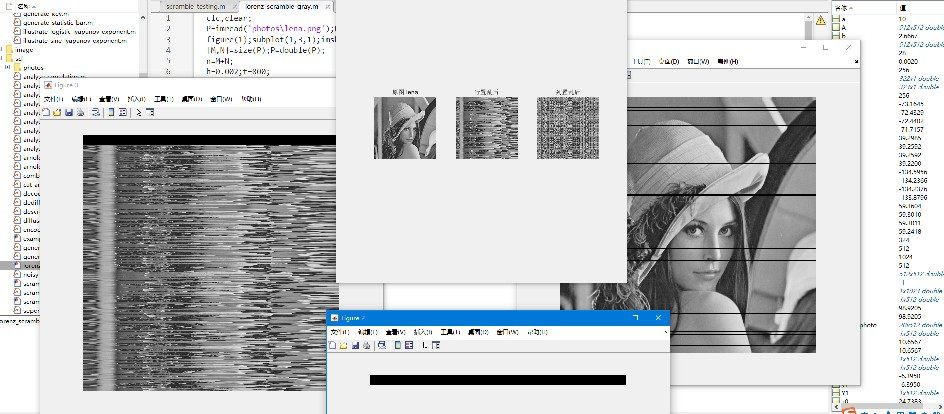This screenshot has height=414, width=944.
Task: Click Insert Colorbar icon in Figure 2 toolbar
Action: click(x=398, y=345)
